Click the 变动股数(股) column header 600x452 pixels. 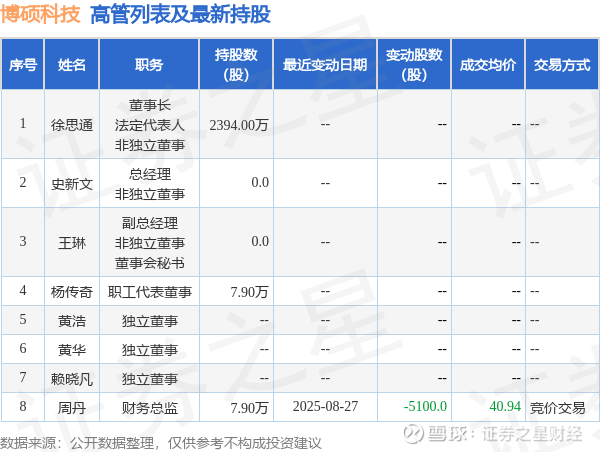click(x=414, y=64)
